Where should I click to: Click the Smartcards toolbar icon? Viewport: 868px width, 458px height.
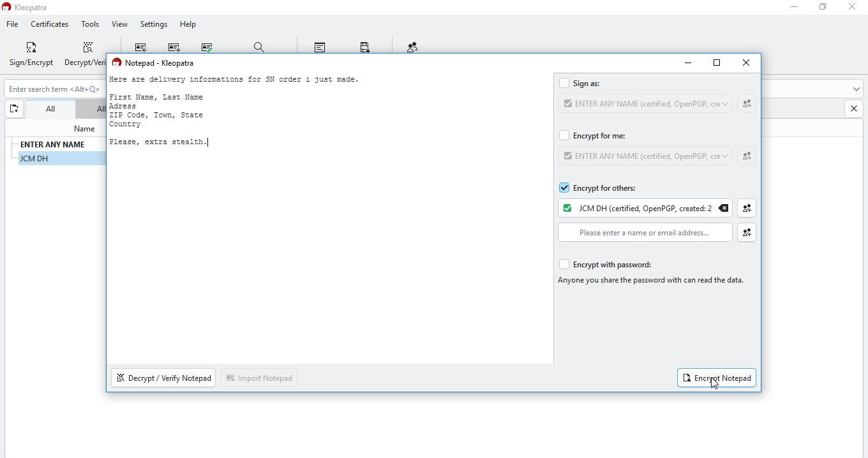(x=365, y=47)
